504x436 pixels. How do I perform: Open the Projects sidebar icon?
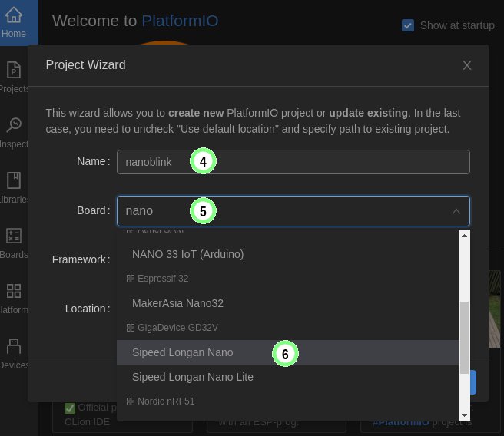tap(14, 76)
